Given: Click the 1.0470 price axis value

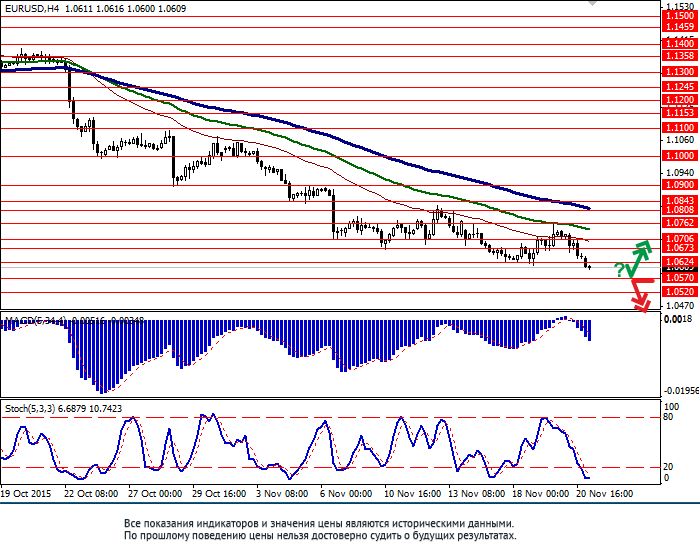Looking at the screenshot, I should point(680,306).
